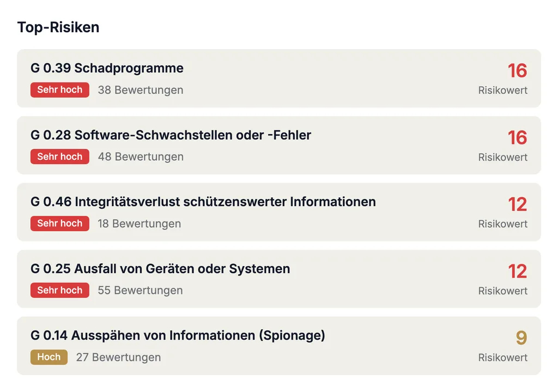Click risk value 16 of Schadprogramme
Viewport: 558px width, 392px height.
pyautogui.click(x=518, y=70)
